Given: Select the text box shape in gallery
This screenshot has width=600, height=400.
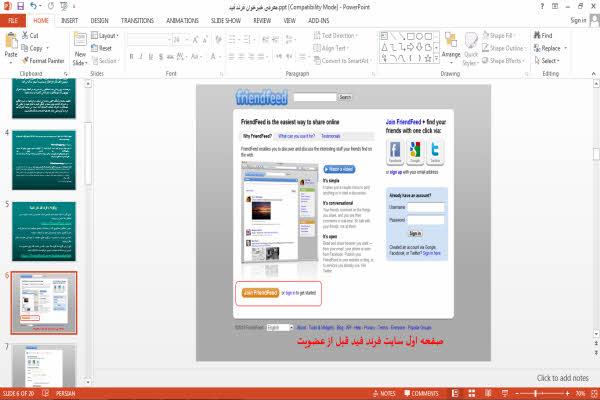Looking at the screenshot, I should [x=384, y=36].
